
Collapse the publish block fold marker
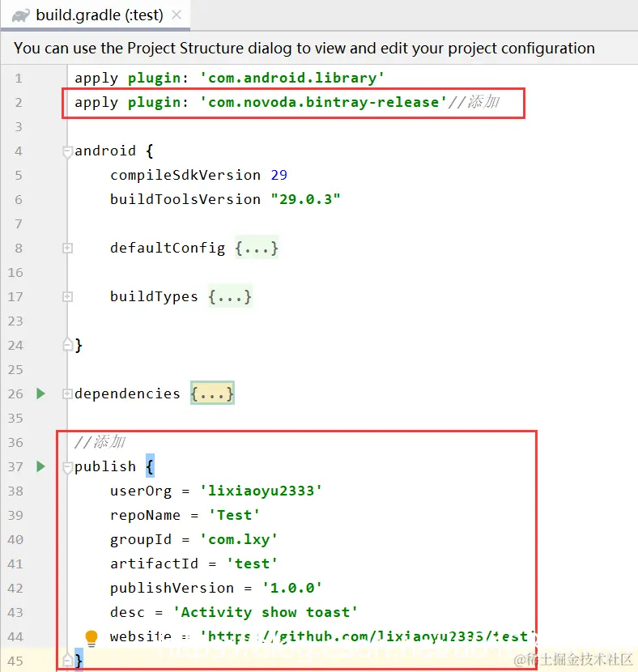(67, 467)
